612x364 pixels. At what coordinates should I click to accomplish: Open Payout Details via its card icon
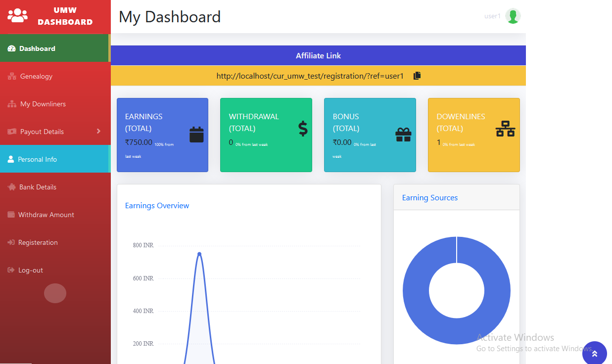pyautogui.click(x=11, y=132)
